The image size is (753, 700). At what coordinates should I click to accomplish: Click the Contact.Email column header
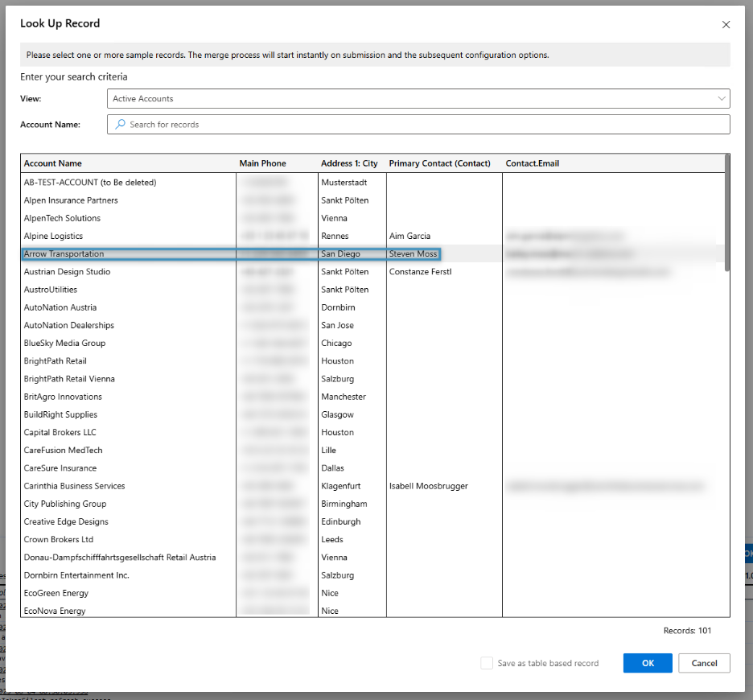(532, 163)
